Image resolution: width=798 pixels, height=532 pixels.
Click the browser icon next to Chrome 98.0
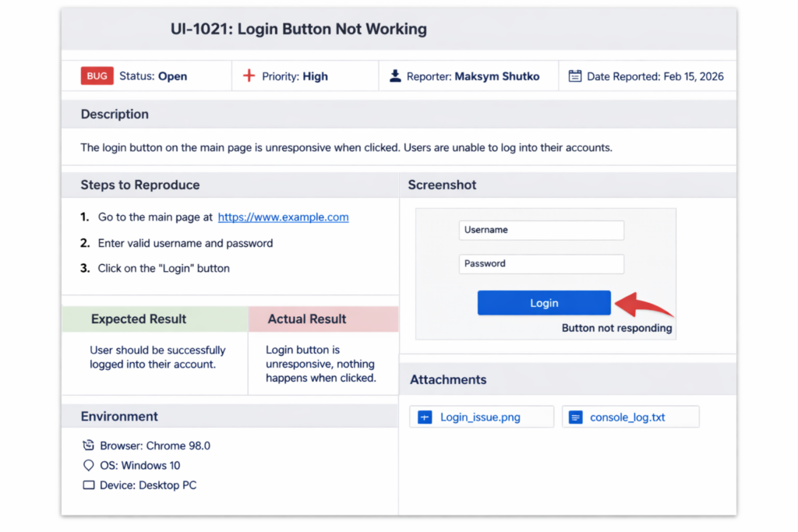[88, 445]
